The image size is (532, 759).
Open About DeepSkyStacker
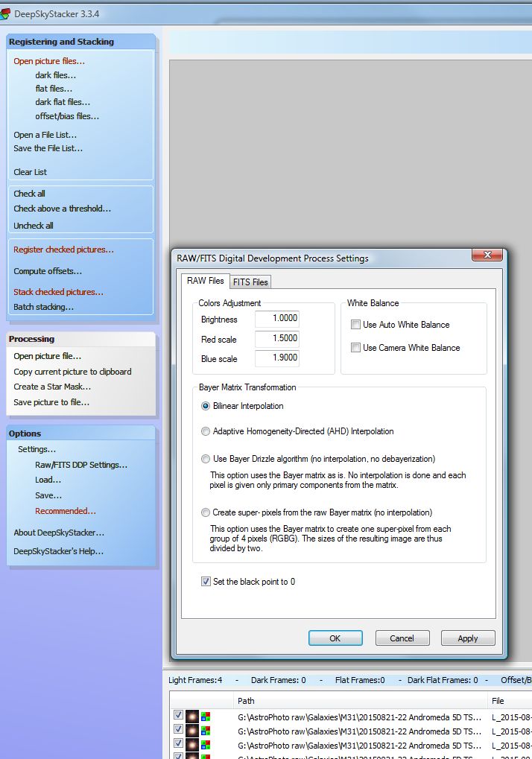pos(59,533)
